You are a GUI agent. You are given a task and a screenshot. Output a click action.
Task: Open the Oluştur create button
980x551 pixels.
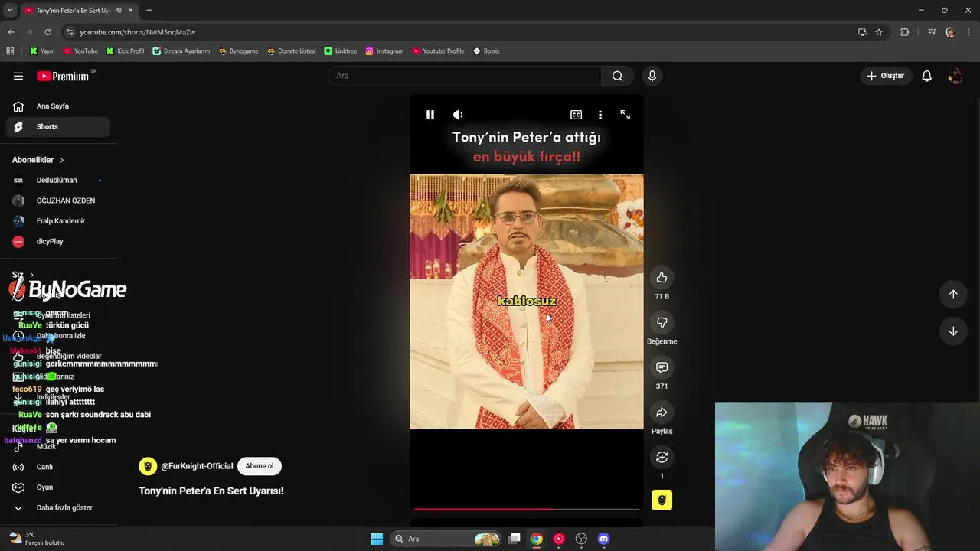886,76
